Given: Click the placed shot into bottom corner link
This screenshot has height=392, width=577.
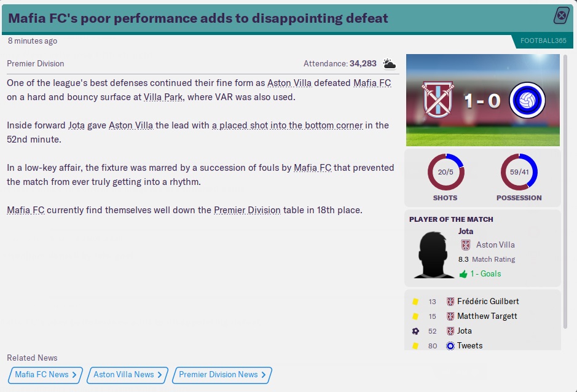Looking at the screenshot, I should pyautogui.click(x=287, y=125).
